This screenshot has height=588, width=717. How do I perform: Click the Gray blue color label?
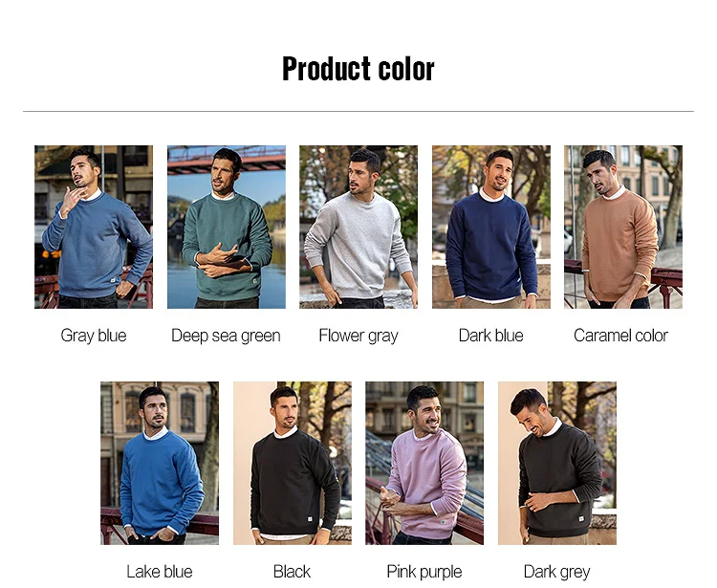tap(94, 336)
